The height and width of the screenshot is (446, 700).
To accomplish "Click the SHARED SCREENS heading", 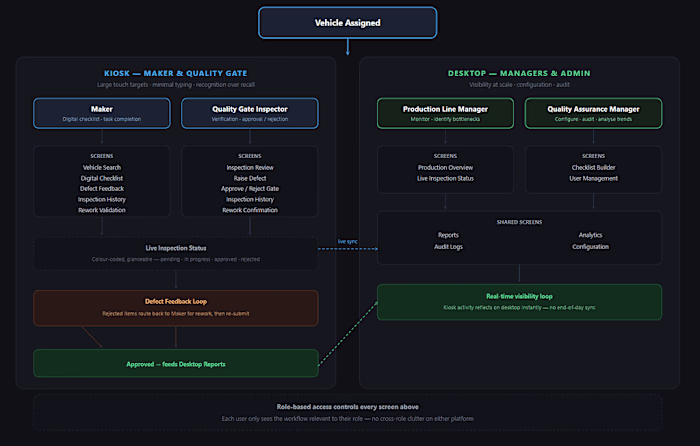I will tap(519, 222).
